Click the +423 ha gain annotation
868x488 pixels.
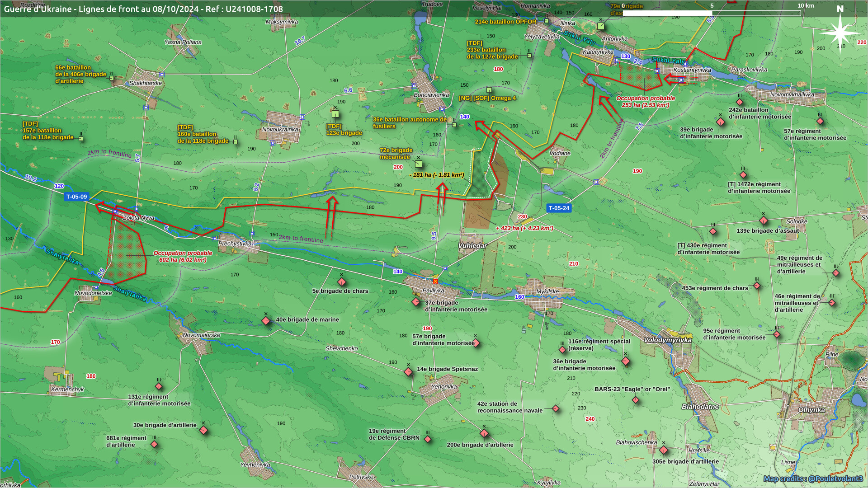click(x=524, y=228)
